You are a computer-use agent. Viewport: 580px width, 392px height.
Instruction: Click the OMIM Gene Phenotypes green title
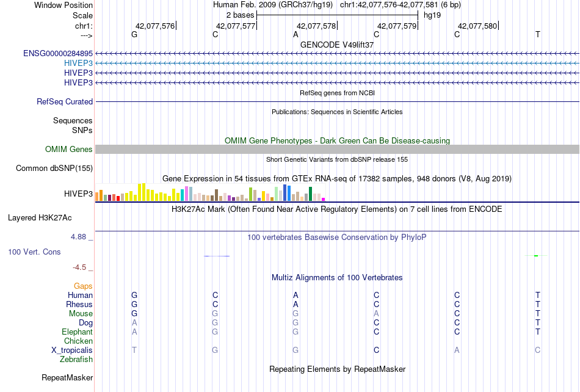[x=337, y=141]
